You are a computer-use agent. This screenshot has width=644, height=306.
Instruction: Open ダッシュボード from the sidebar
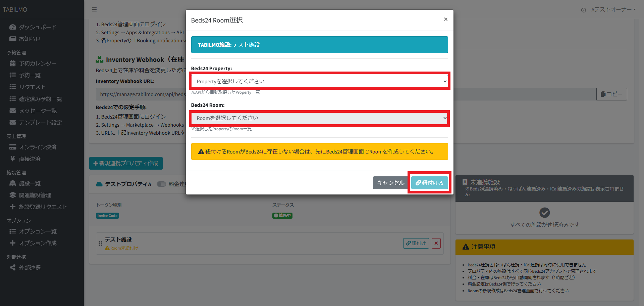coord(37,27)
